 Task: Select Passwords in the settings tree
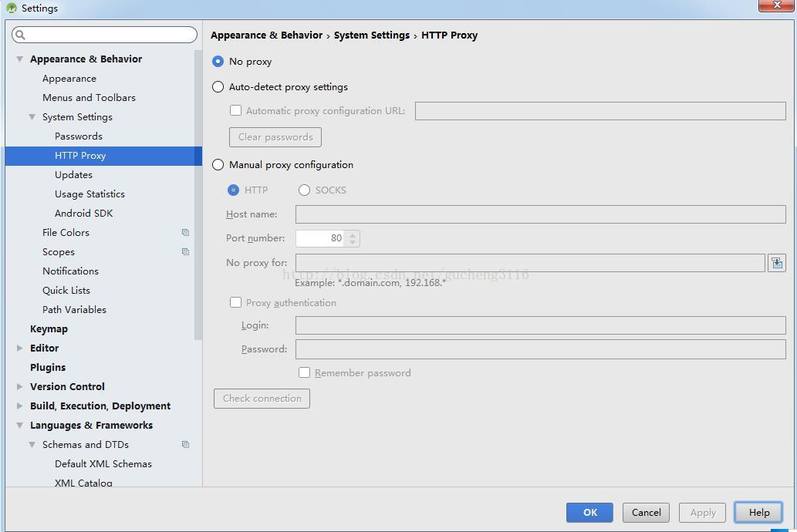[x=78, y=136]
